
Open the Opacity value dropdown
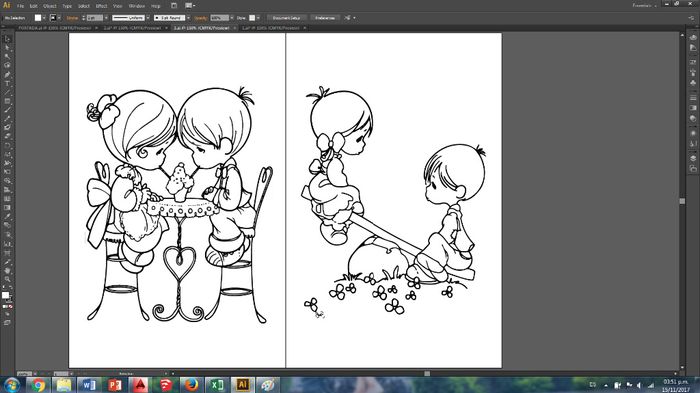(232, 18)
